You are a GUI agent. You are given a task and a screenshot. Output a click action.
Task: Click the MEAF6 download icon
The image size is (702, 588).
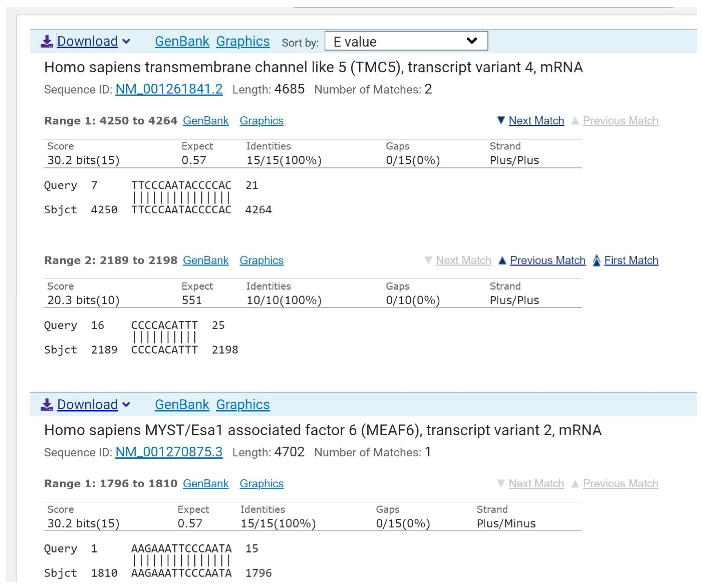click(47, 404)
